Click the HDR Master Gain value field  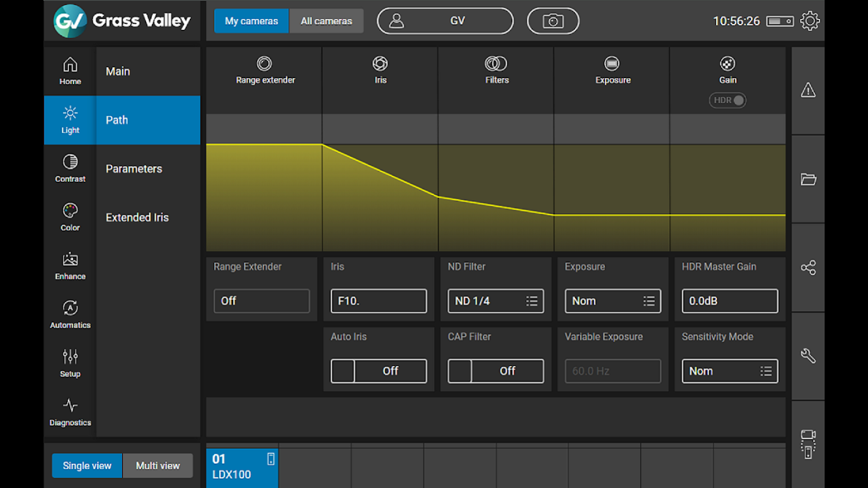point(729,301)
